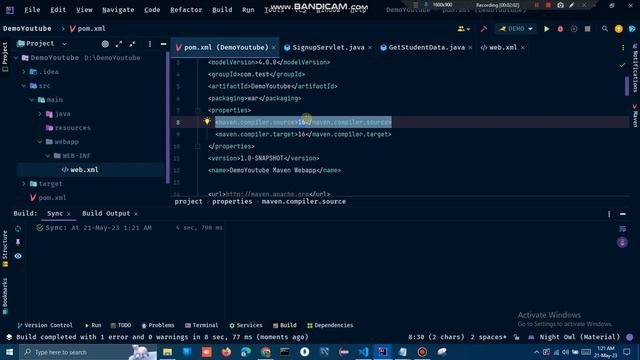Expand the target folder
Viewport: 640px width, 360px height.
[x=24, y=184]
